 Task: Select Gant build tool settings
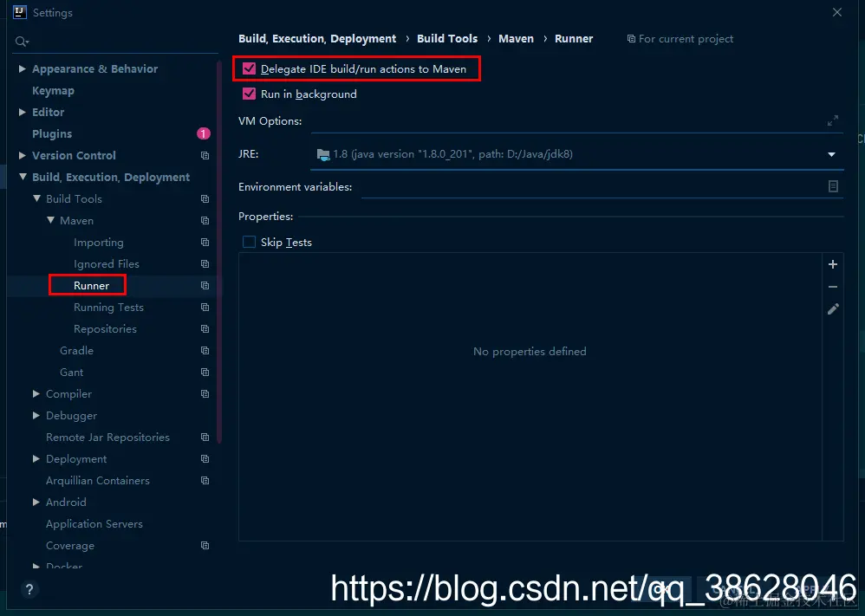[x=72, y=373]
